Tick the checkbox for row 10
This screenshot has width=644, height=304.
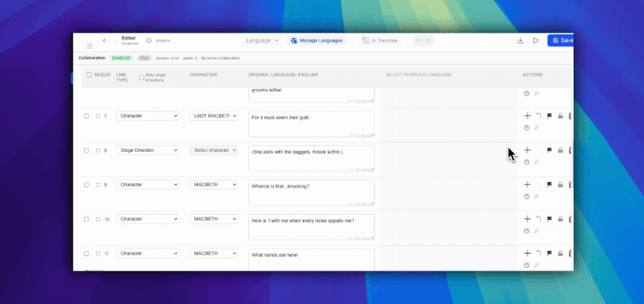pyautogui.click(x=86, y=219)
